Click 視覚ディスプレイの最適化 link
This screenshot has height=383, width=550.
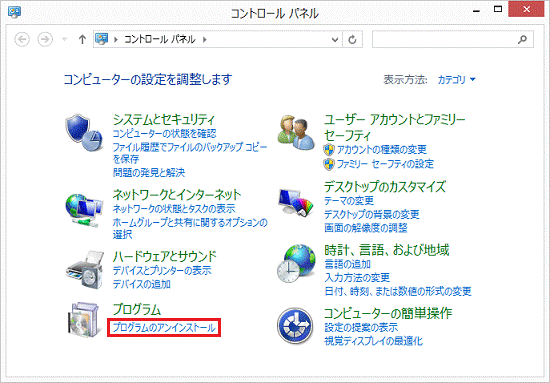(x=374, y=341)
